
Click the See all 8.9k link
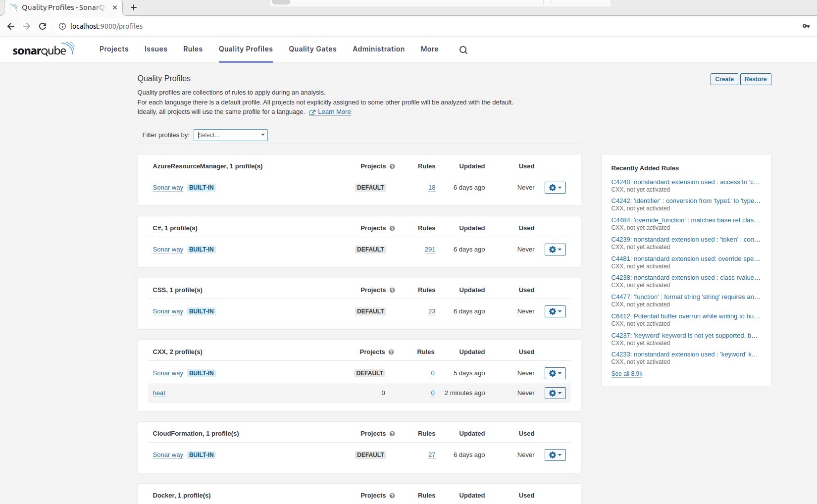point(626,374)
